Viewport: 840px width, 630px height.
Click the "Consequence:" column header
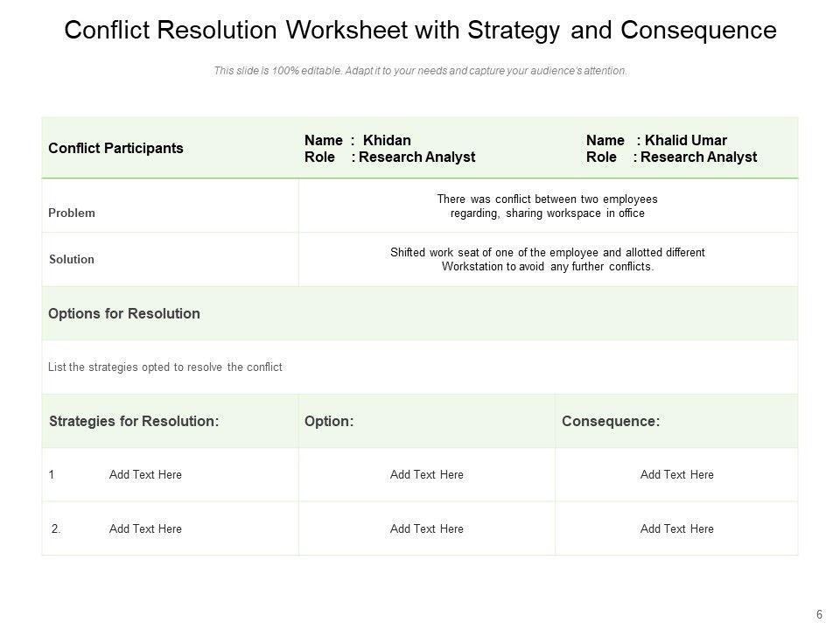coord(611,421)
